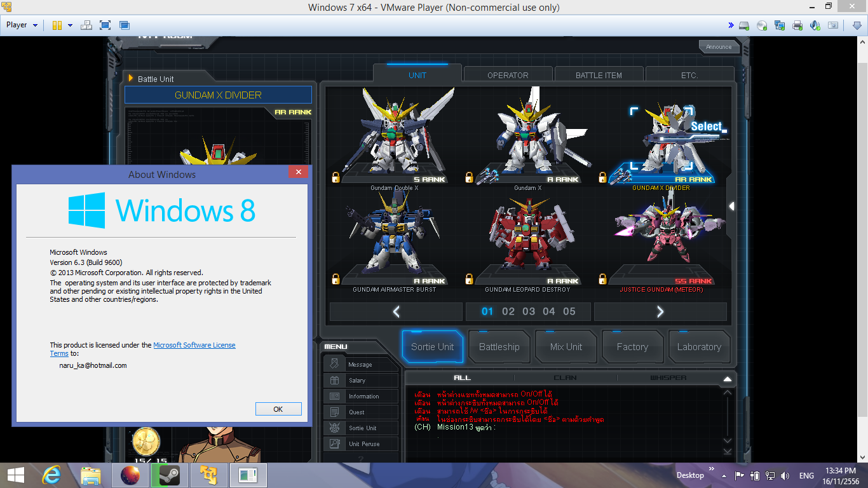Click the Information menu icon
Image resolution: width=868 pixels, height=488 pixels.
(x=335, y=396)
